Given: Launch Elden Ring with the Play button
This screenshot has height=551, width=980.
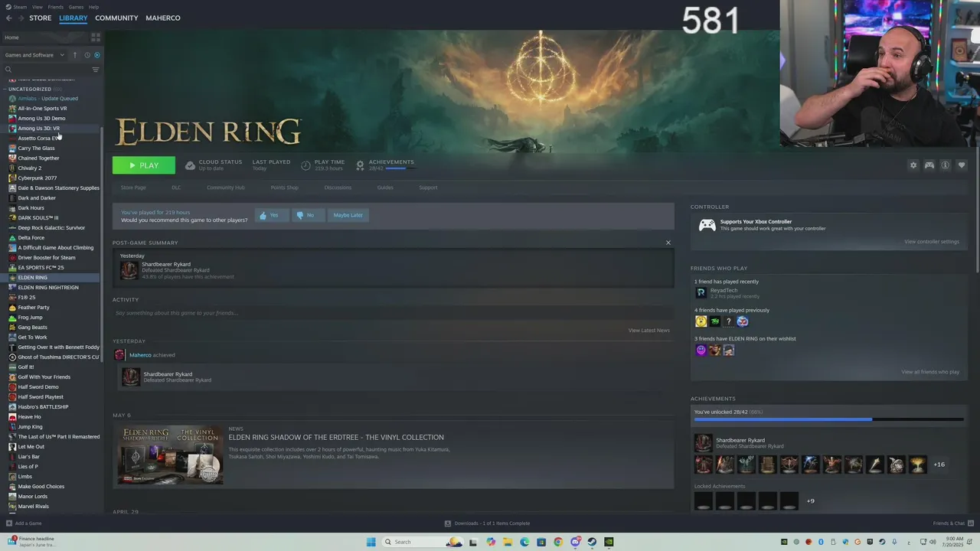Looking at the screenshot, I should coord(144,165).
